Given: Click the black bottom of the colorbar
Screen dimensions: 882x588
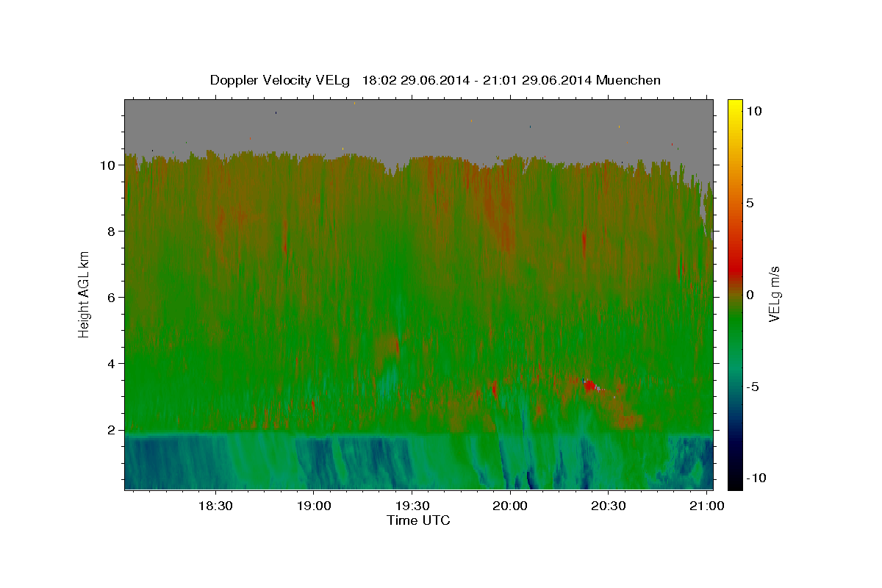Looking at the screenshot, I should [734, 481].
